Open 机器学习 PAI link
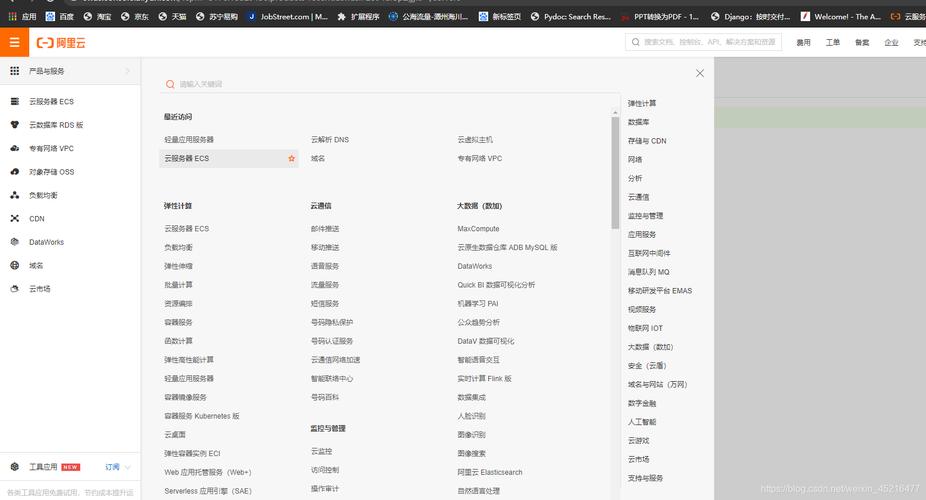Viewport: 926px width, 500px height. tap(478, 303)
